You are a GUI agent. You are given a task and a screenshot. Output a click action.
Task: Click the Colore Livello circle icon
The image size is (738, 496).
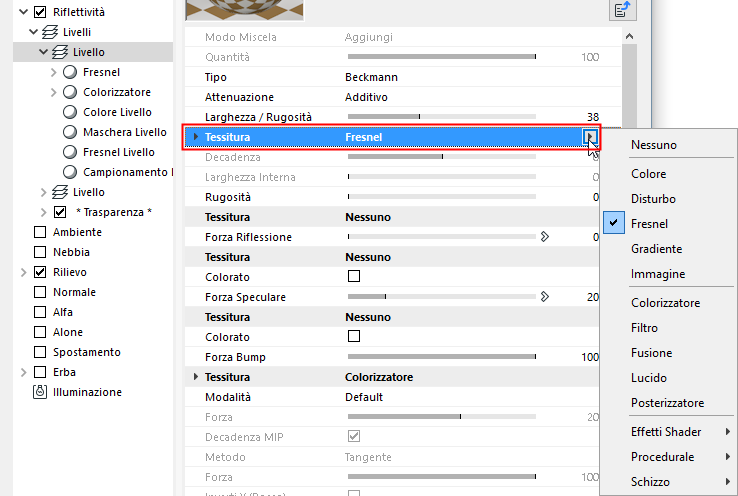(x=70, y=112)
